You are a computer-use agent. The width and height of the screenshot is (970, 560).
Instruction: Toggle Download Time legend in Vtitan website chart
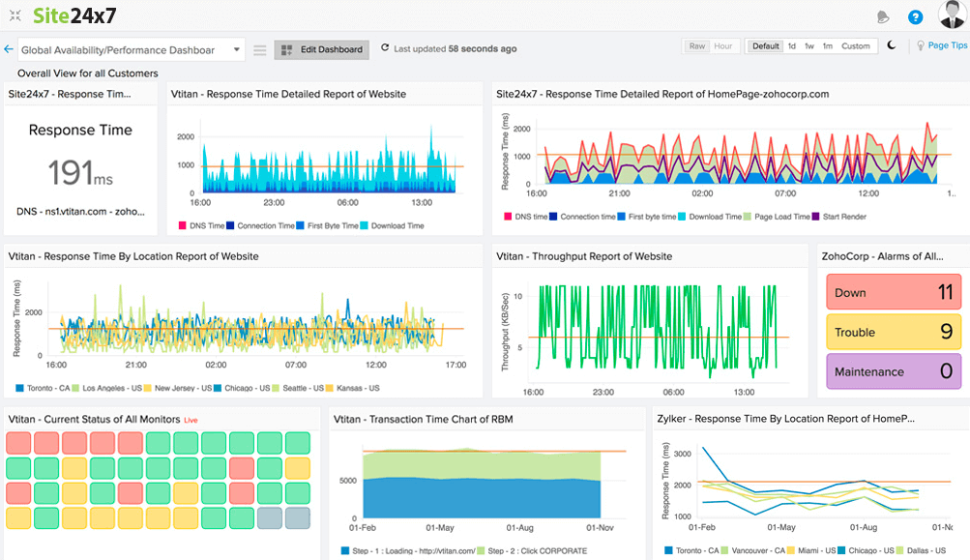tap(393, 226)
